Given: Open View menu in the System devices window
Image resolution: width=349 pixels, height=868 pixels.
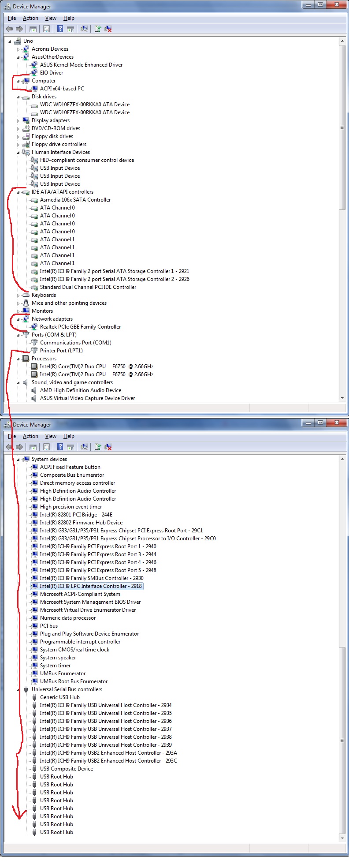Looking at the screenshot, I should tap(51, 436).
